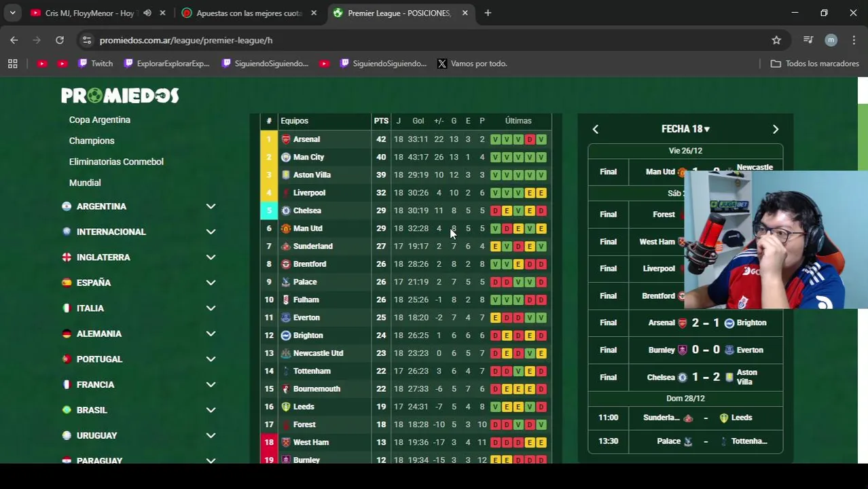Open the ExplorarExplorarExp bookmark
The height and width of the screenshot is (489, 868).
[x=166, y=63]
